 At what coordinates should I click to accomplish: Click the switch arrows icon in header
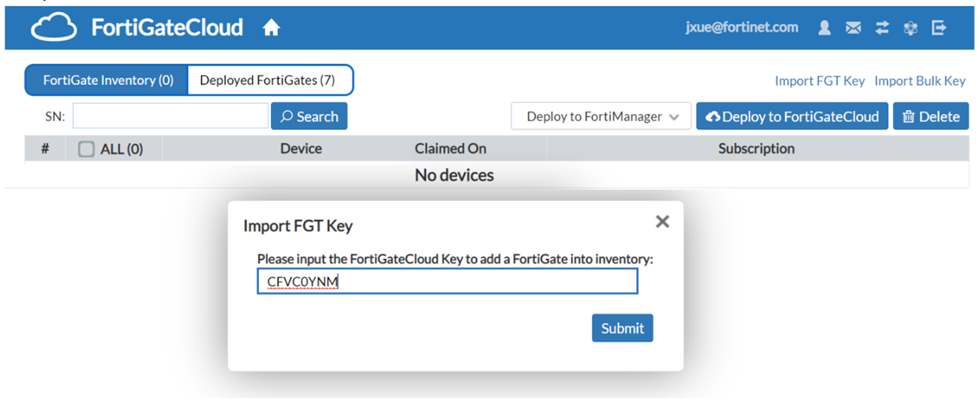tap(882, 28)
